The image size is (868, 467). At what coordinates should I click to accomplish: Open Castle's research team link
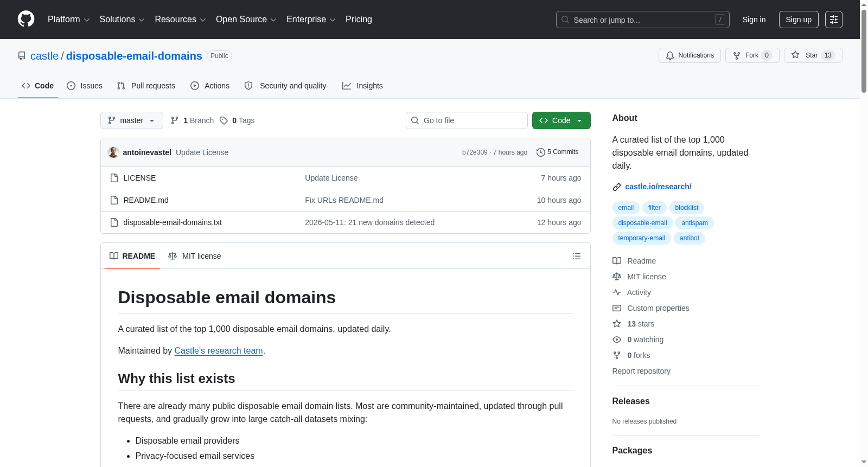coord(219,351)
